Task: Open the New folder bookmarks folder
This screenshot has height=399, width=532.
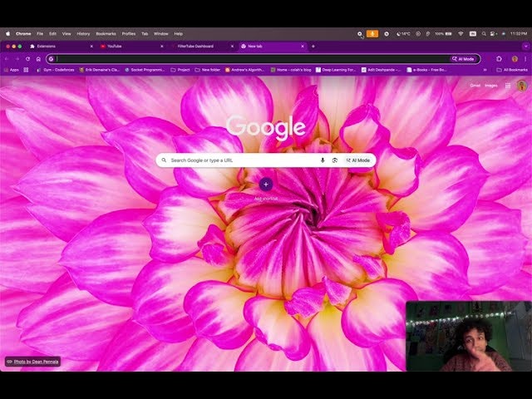Action: (x=208, y=70)
